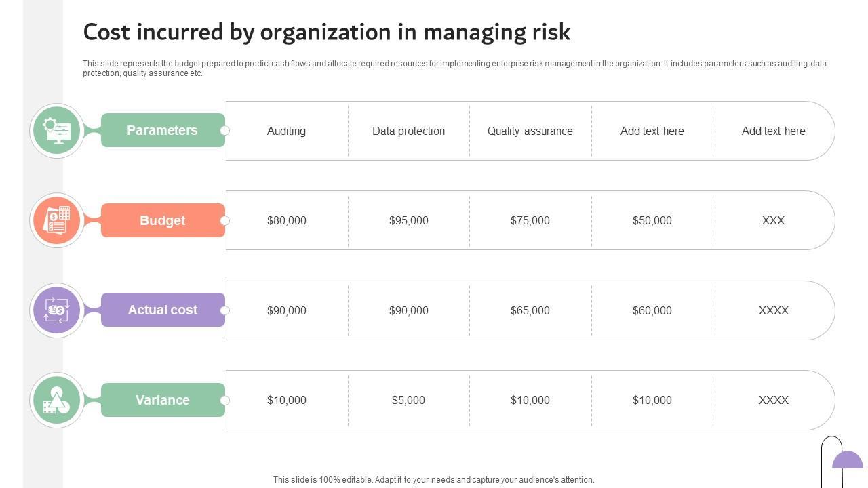Select the green Parameters label
This screenshot has width=868, height=488.
tap(163, 130)
